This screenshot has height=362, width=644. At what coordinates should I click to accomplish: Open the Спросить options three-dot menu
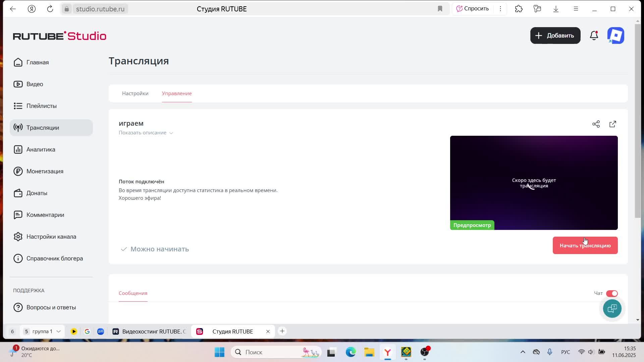(500, 9)
